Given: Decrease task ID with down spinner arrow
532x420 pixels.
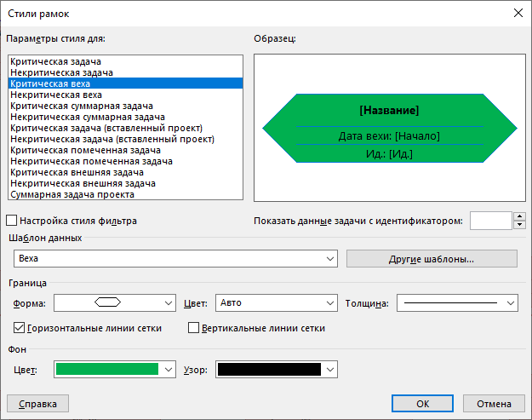Looking at the screenshot, I should (x=519, y=225).
